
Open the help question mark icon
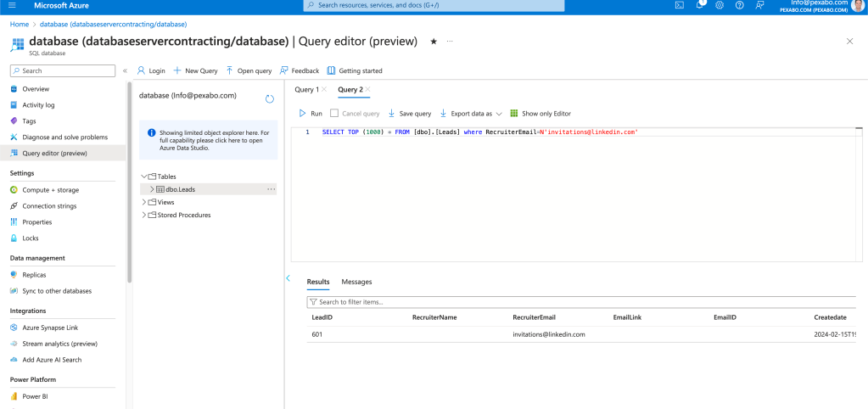pyautogui.click(x=740, y=5)
